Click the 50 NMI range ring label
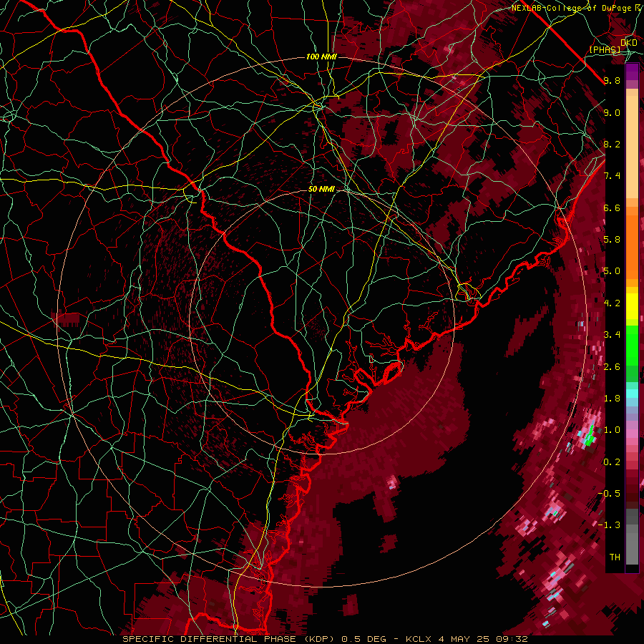 click(321, 189)
